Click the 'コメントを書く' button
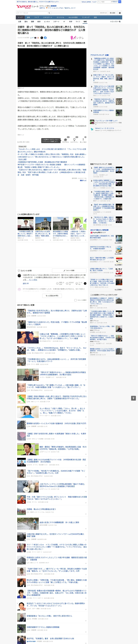This screenshot has width=138, height=644. 69,270
